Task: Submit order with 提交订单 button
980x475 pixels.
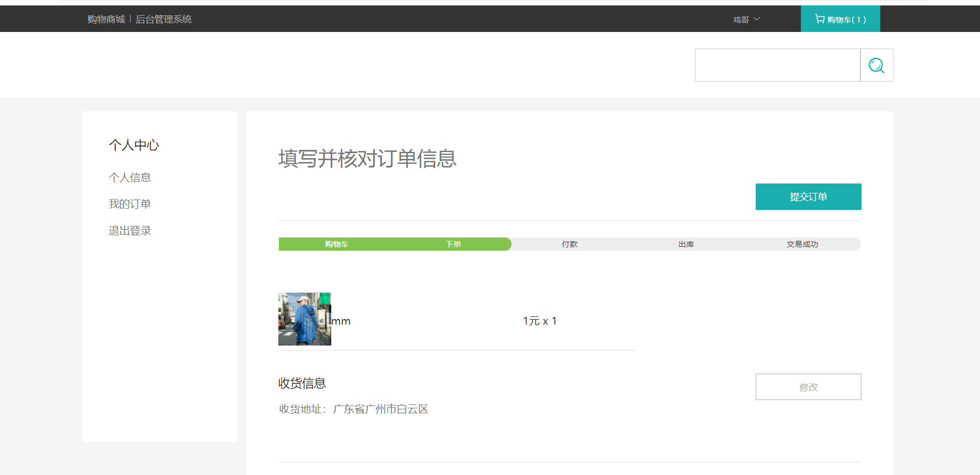Action: 808,197
